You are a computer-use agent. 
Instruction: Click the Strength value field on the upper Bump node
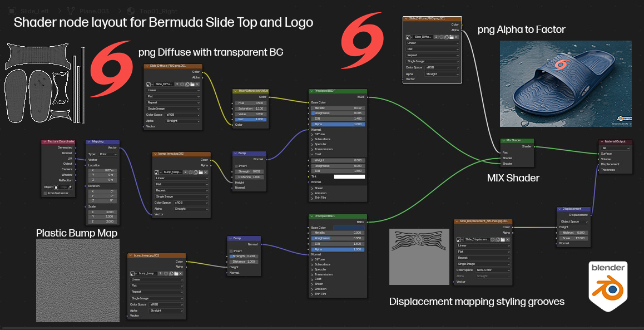point(250,171)
